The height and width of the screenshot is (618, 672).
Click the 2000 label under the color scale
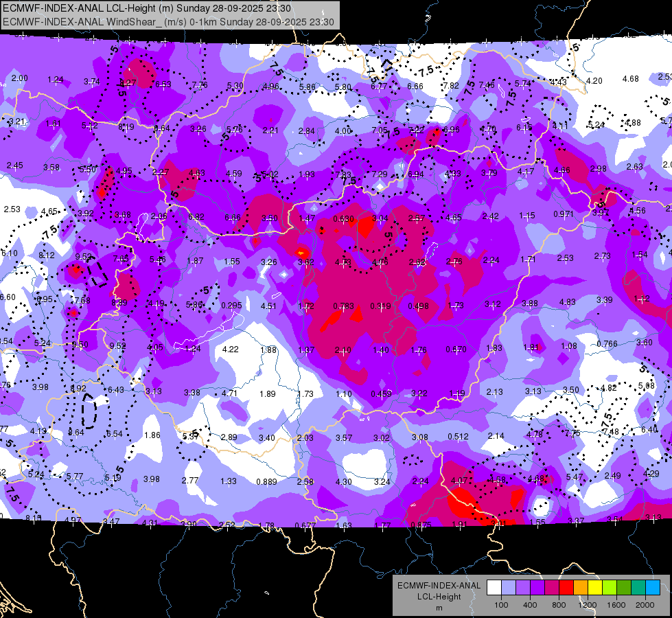click(645, 605)
